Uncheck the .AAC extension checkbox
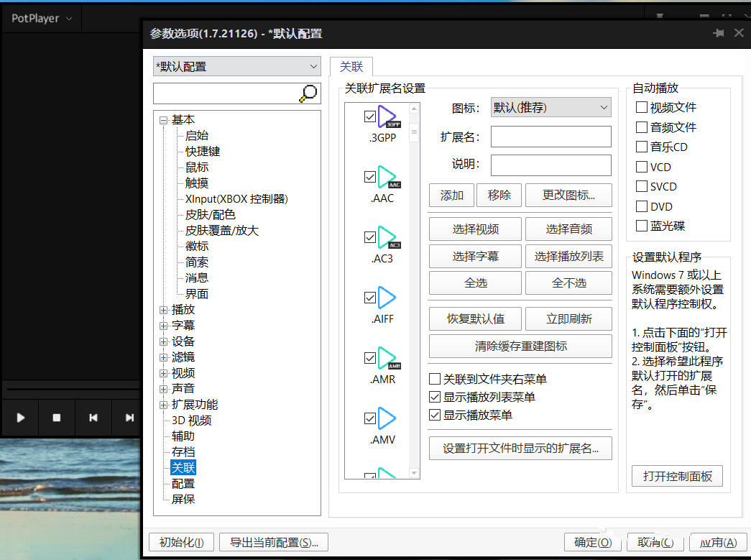 (x=370, y=177)
